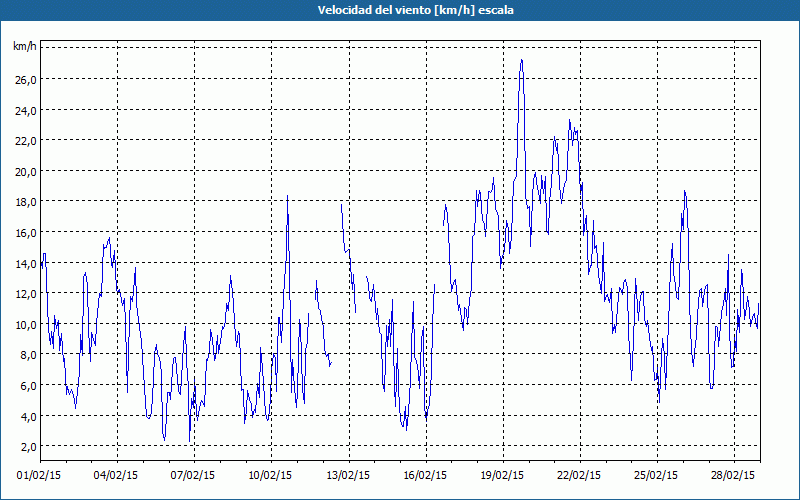This screenshot has width=800, height=500.
Task: Select the 6,0 y-axis label
Action: (x=28, y=386)
